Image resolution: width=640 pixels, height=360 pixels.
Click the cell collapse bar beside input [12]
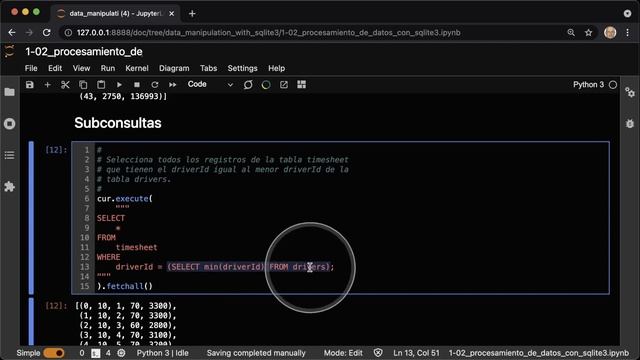tap(31, 218)
